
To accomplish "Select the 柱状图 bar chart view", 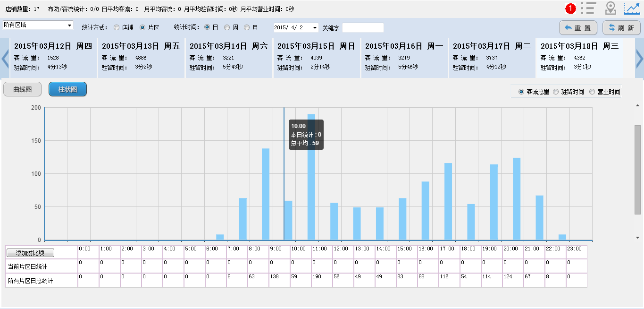I will pos(67,89).
